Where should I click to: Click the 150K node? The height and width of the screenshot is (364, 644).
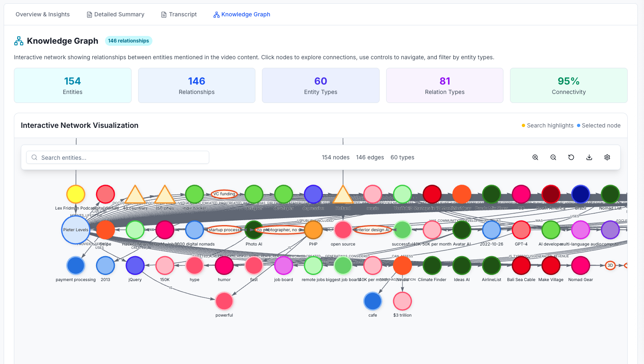[165, 266]
